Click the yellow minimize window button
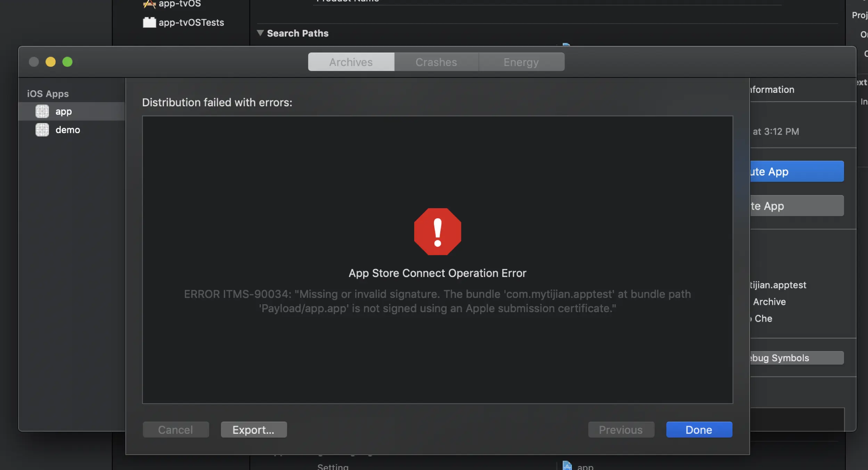The height and width of the screenshot is (470, 868). click(50, 62)
